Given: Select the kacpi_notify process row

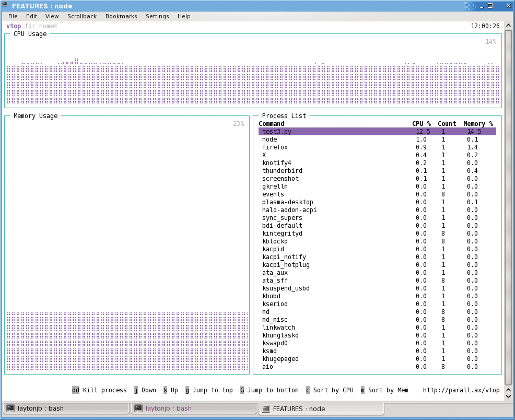Looking at the screenshot, I should 377,257.
